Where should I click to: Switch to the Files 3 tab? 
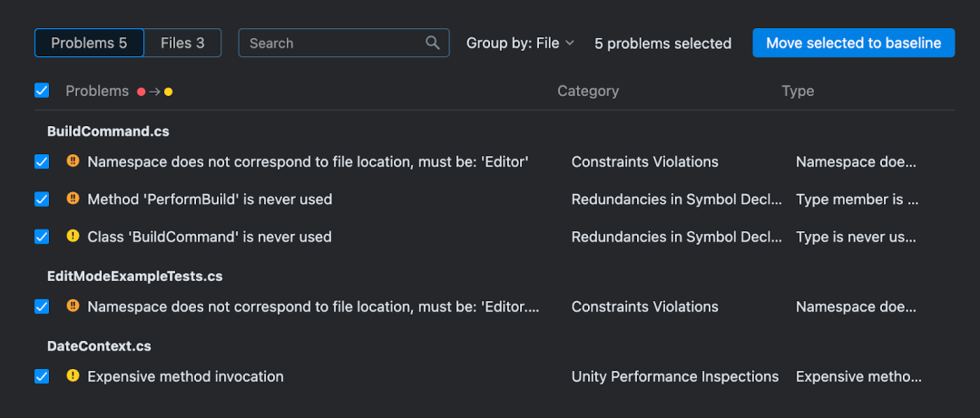[x=182, y=44]
